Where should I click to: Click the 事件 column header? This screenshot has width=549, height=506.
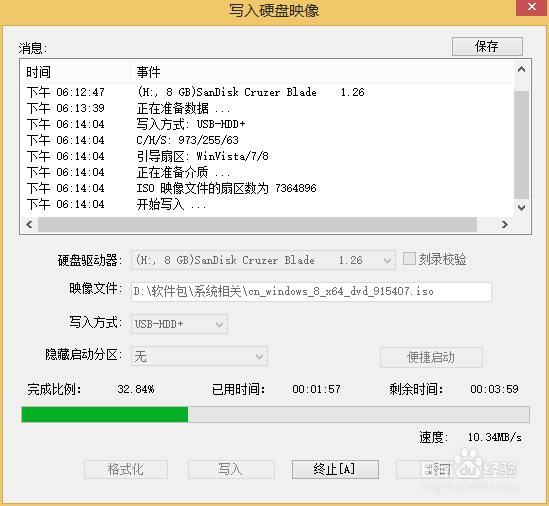(321, 72)
